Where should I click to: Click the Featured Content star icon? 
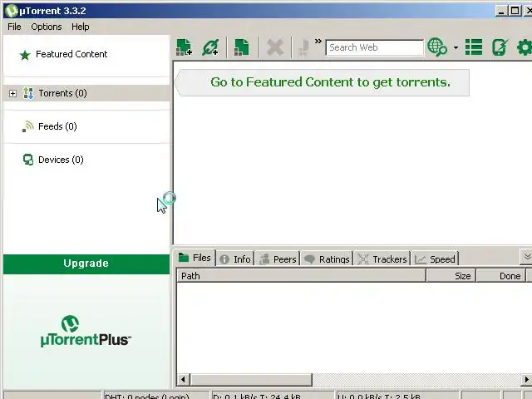click(25, 55)
